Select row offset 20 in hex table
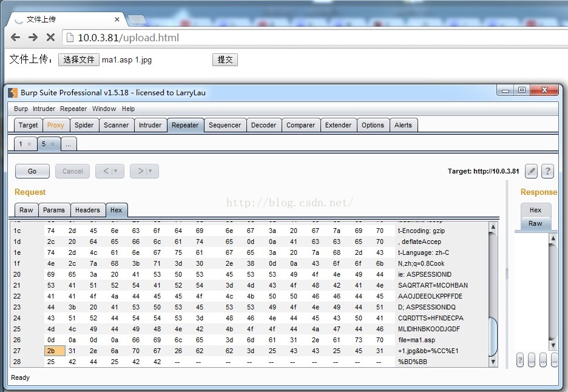568x392 pixels. coord(17,274)
